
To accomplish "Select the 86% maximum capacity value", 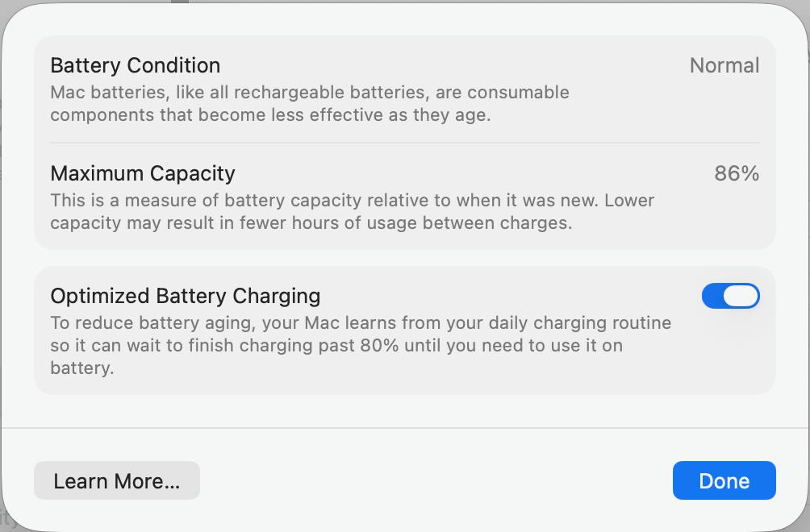I will tap(736, 173).
